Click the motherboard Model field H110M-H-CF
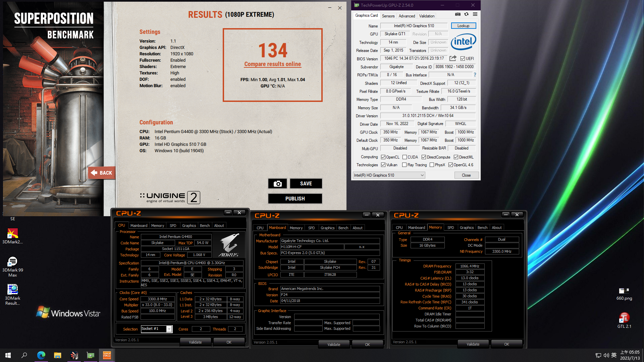Viewport: 644px width, 362px height. click(312, 247)
